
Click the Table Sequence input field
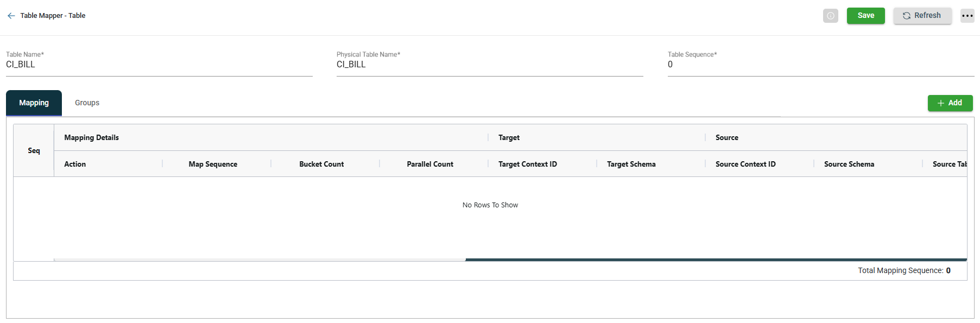(820, 65)
